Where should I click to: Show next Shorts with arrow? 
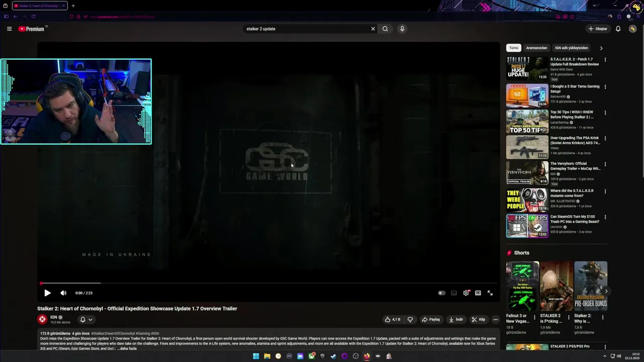click(x=606, y=291)
